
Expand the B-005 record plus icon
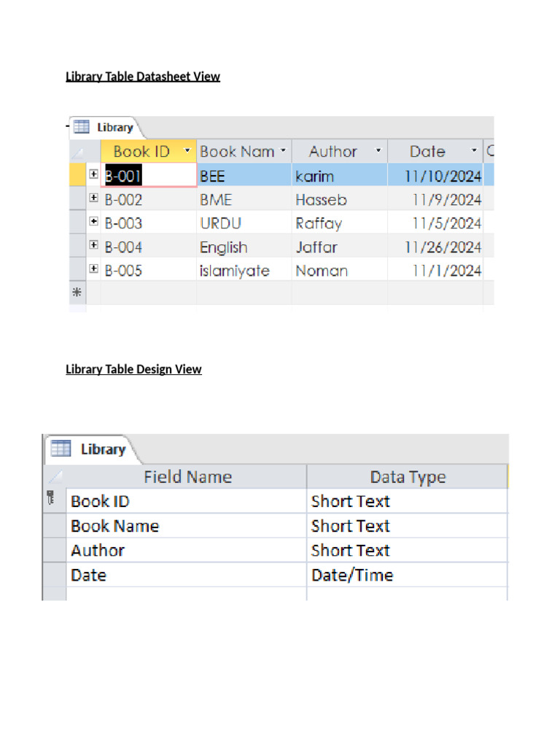(94, 269)
